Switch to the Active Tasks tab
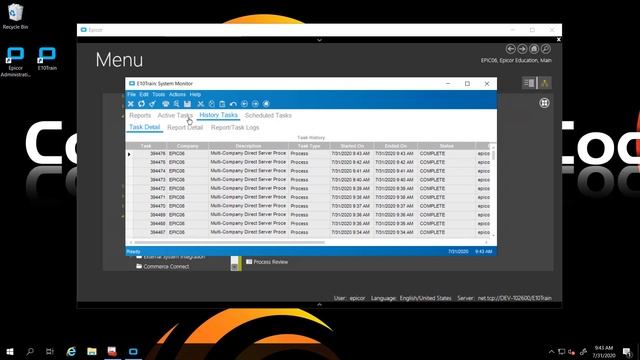Image resolution: width=640 pixels, height=360 pixels. click(x=175, y=116)
